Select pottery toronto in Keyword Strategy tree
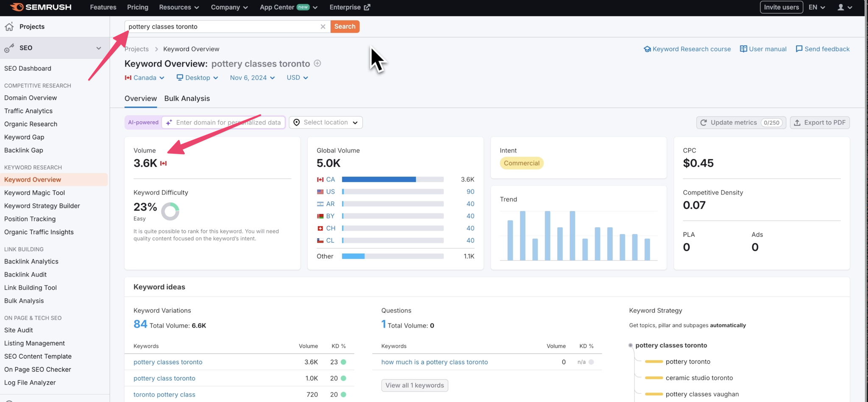 point(688,362)
